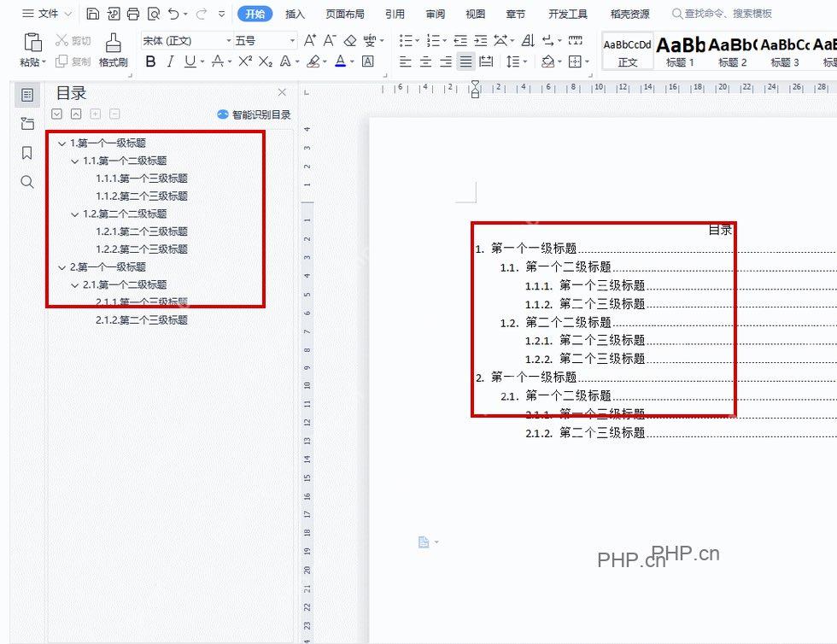Open the 文件 menu dropdown arrow

pyautogui.click(x=67, y=14)
